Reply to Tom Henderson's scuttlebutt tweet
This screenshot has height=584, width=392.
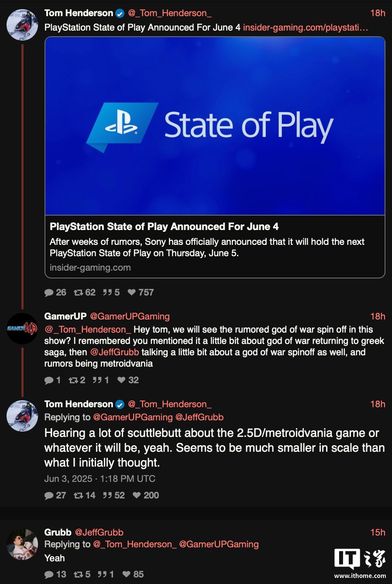(x=49, y=495)
